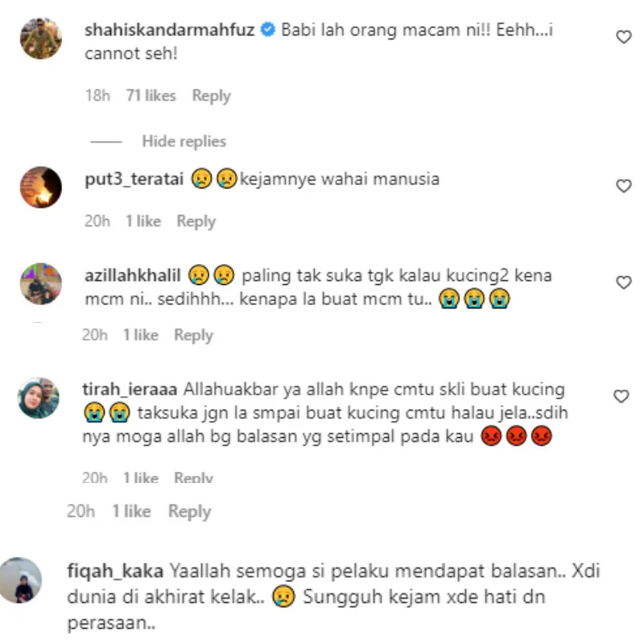The image size is (644, 644).
Task: View the 71 likes list
Action: [151, 96]
